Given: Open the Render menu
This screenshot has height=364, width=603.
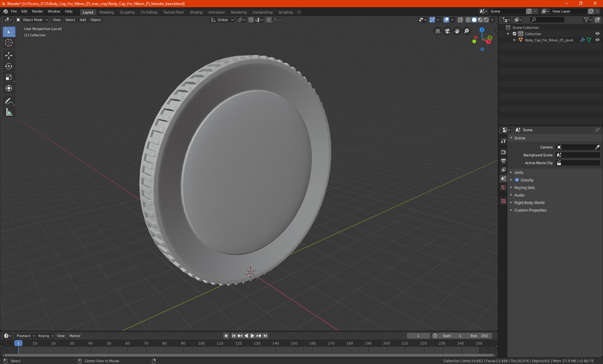Looking at the screenshot, I should point(37,11).
